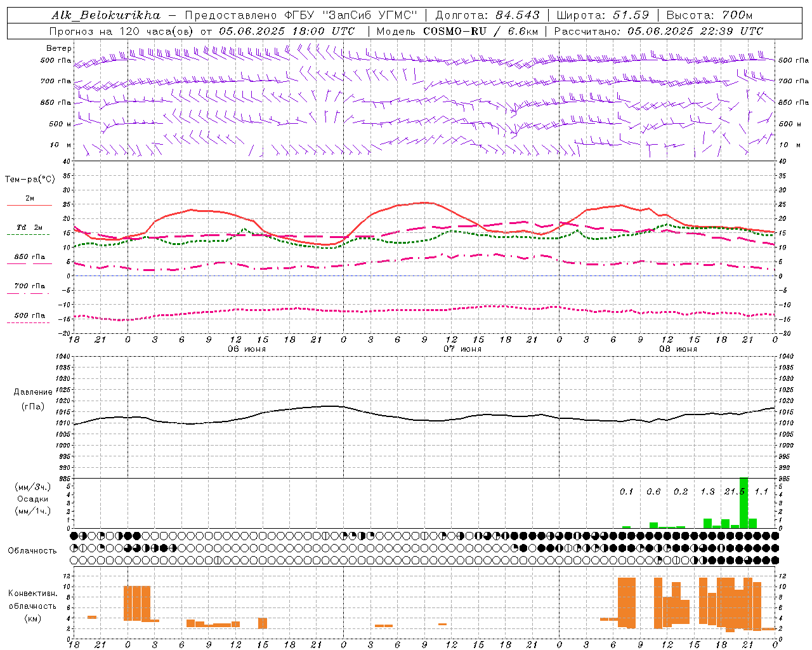This screenshot has width=812, height=650.
Task: Click the '(мм/3ч.)' precipitation unit label
Action: [33, 487]
